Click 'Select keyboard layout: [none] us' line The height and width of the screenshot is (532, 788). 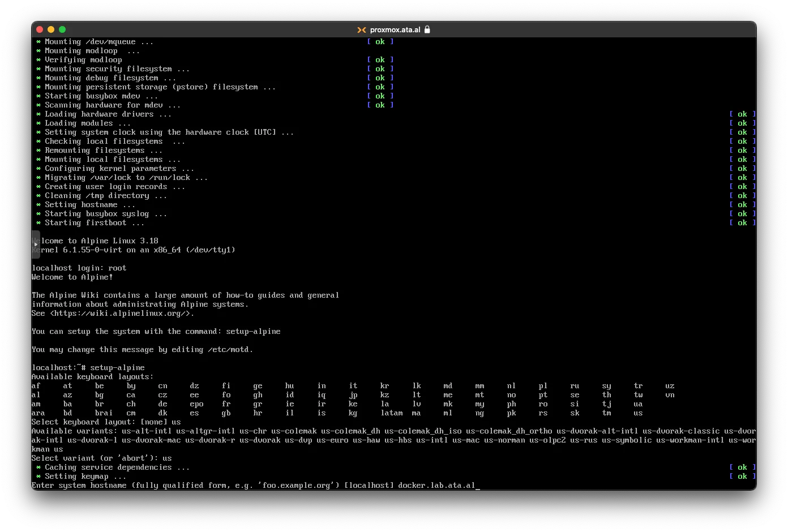pos(106,422)
